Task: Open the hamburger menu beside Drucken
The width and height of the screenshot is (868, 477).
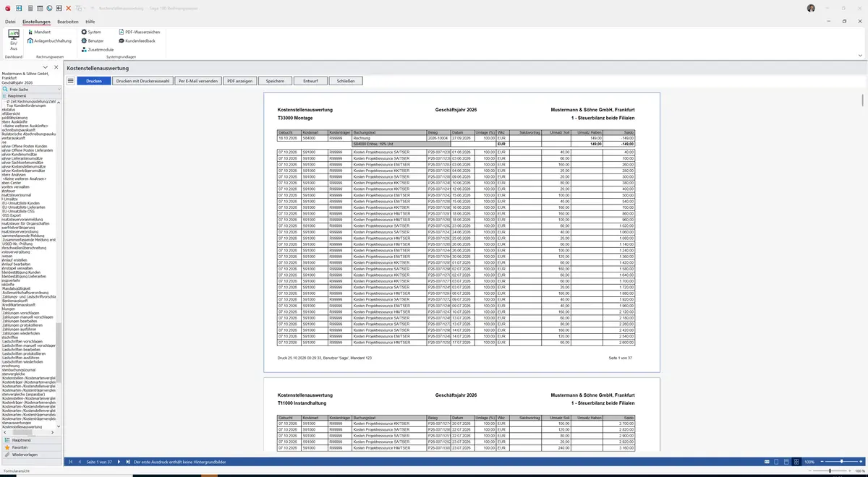Action: coord(70,81)
